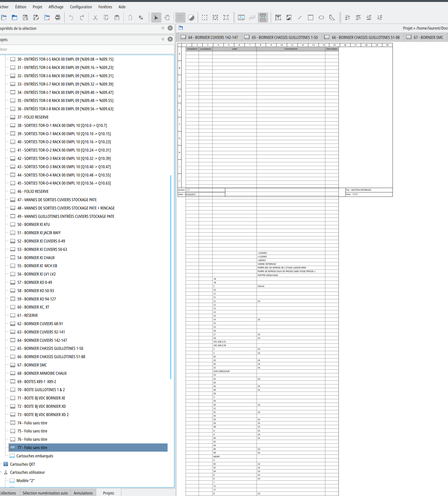Viewport: 448px width, 496px height.
Task: Toggle the folio background color icon
Action: pos(191,17)
